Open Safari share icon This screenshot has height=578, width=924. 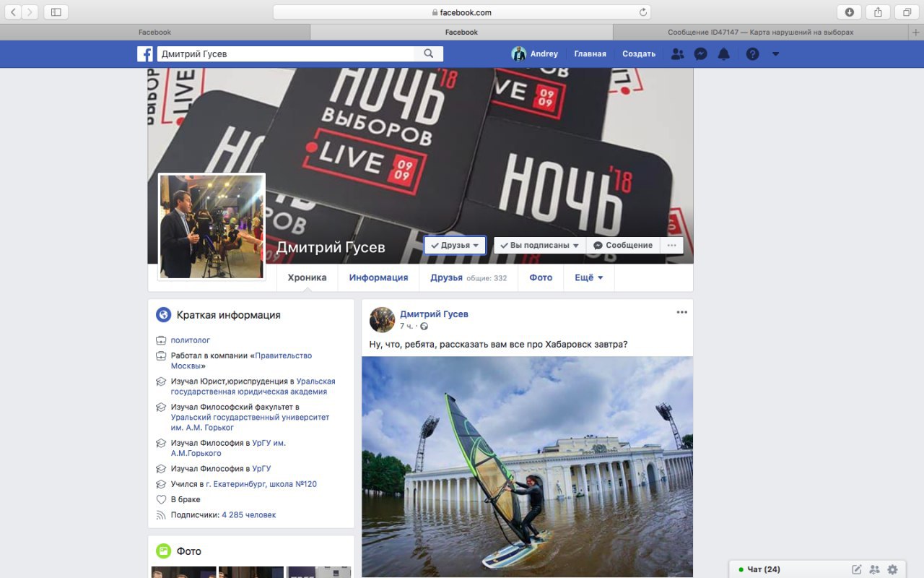pyautogui.click(x=878, y=12)
